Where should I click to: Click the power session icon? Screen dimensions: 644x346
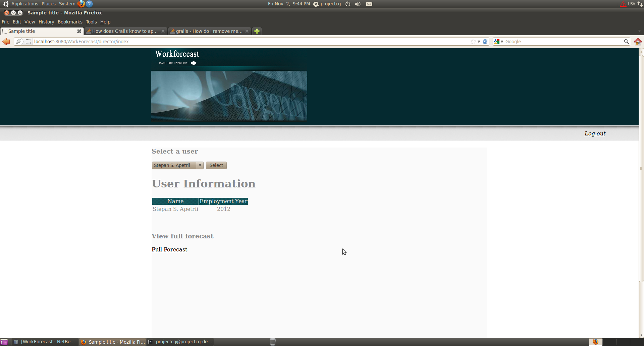coord(348,4)
